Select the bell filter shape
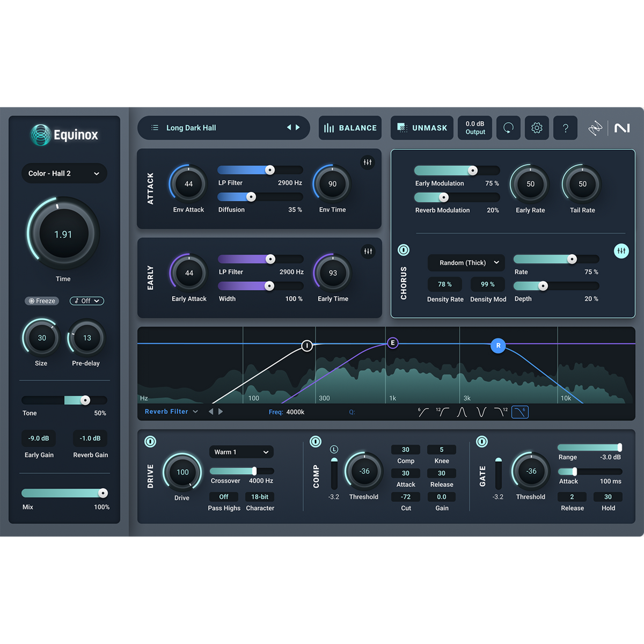Viewport: 644px width, 644px height. coord(462,412)
